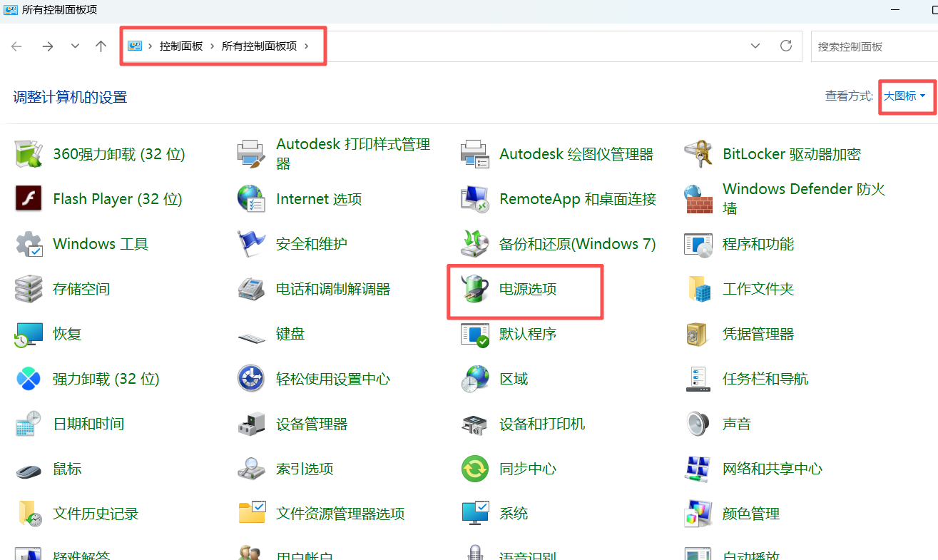Click the computer icon in the address bar
This screenshot has height=560, width=938.
(x=135, y=46)
